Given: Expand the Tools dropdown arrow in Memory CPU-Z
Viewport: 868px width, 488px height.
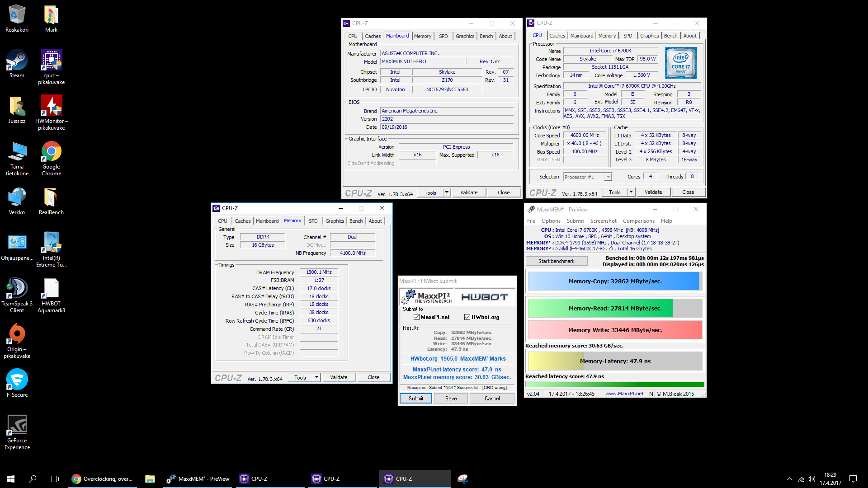Looking at the screenshot, I should coord(316,377).
